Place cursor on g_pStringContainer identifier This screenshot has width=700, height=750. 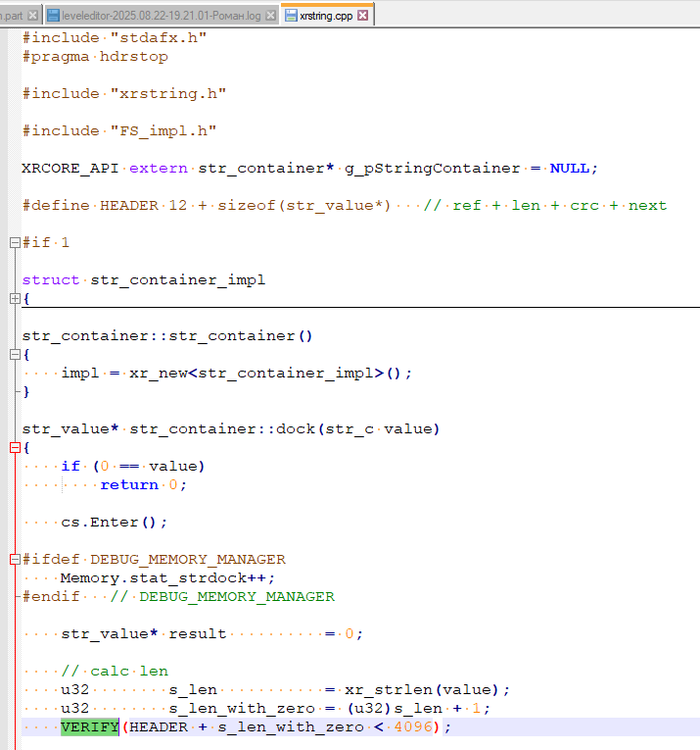coord(432,168)
